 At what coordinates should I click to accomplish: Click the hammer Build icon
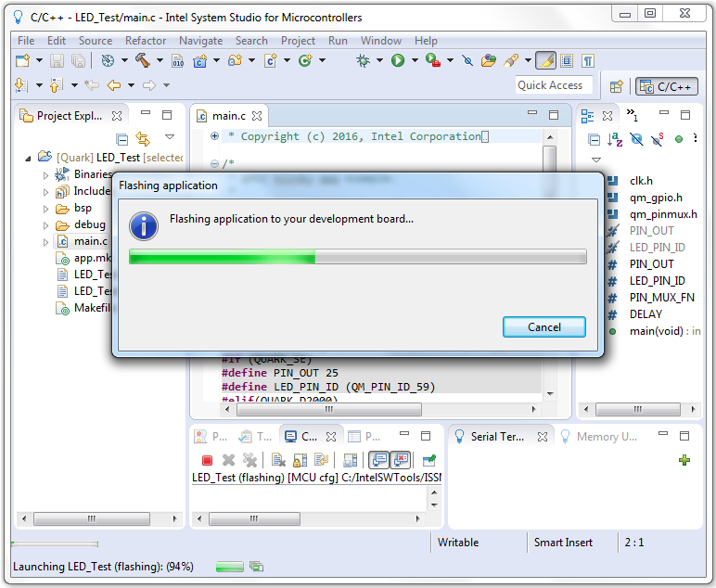coord(143,60)
